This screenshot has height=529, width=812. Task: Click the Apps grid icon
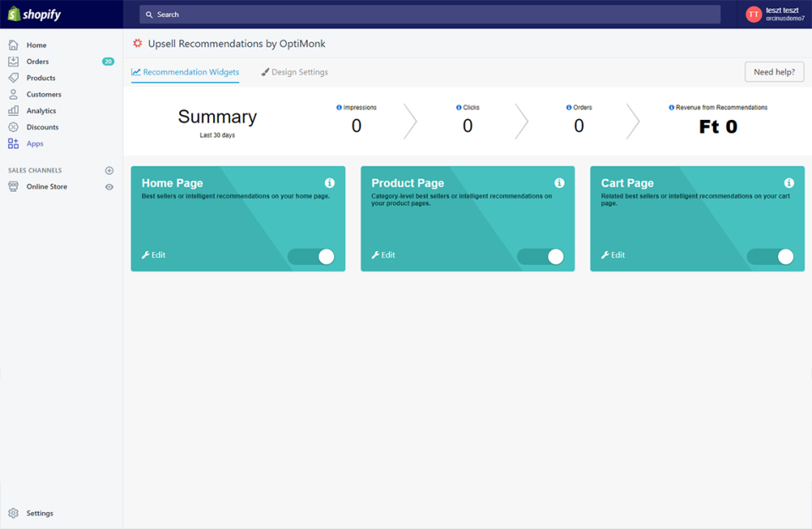click(14, 144)
